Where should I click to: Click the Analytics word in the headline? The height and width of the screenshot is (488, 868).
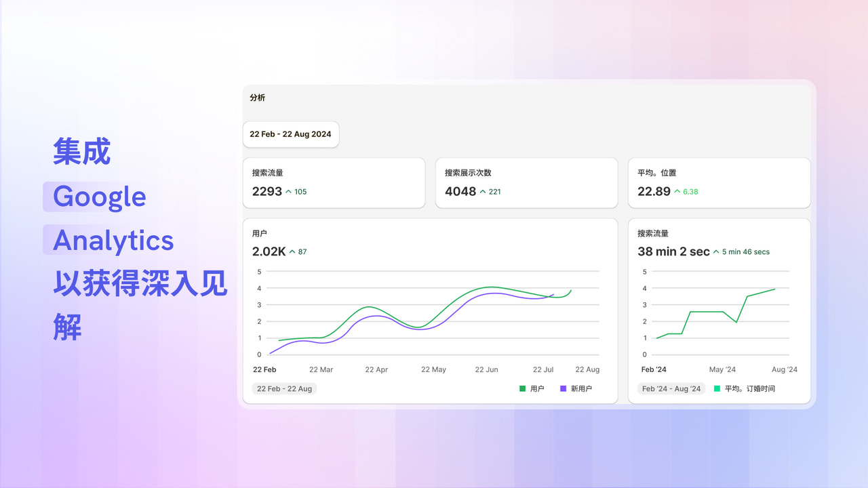click(113, 241)
